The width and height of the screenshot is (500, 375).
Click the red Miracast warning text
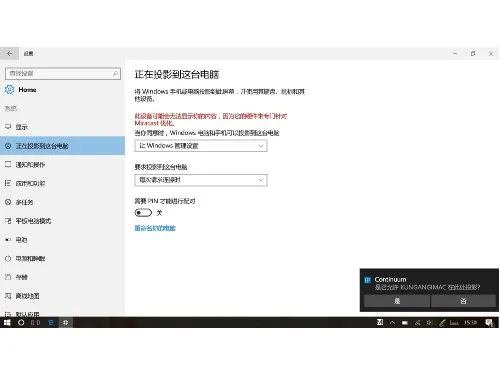[x=211, y=119]
